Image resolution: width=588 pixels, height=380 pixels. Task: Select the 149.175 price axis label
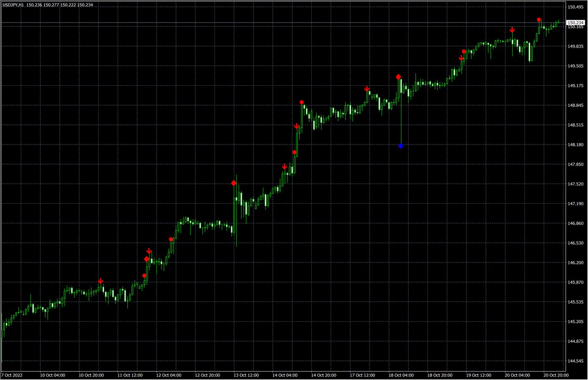[x=575, y=86]
